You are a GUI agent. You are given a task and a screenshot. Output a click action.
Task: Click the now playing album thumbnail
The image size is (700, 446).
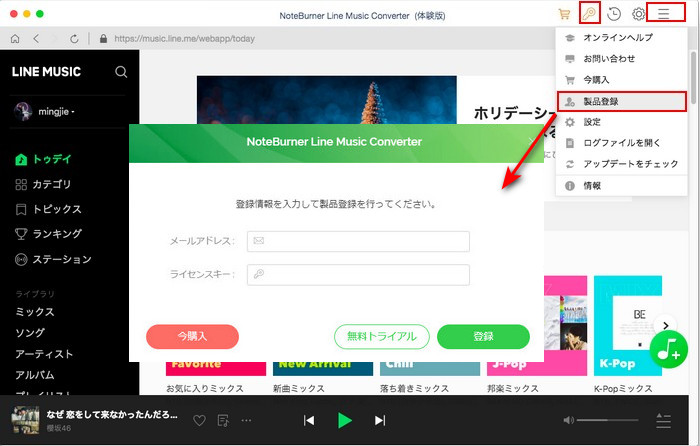(25, 420)
